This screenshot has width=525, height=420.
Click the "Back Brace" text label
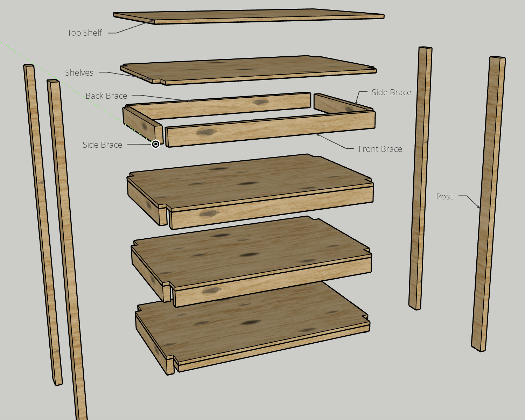106,96
